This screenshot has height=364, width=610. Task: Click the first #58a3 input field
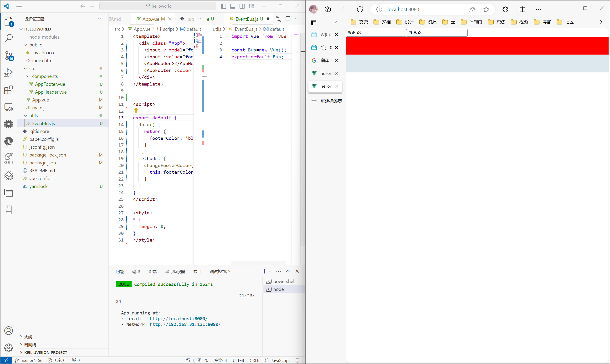[376, 33]
